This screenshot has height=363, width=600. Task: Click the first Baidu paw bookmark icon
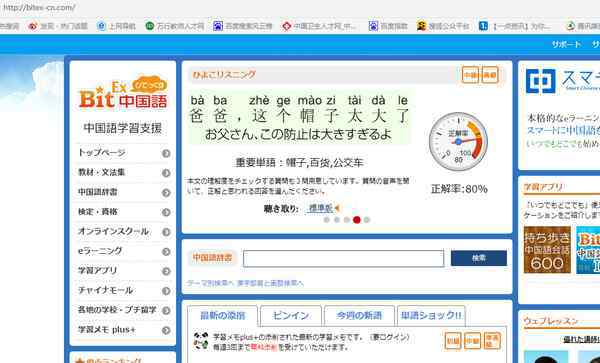click(218, 26)
